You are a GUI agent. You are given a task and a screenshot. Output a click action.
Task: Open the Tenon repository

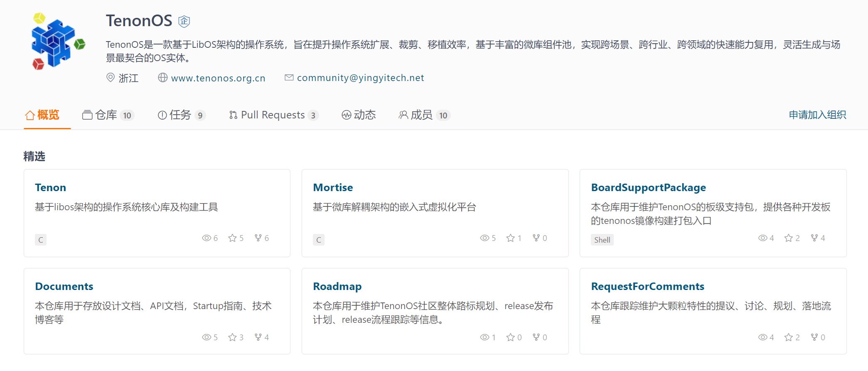click(50, 188)
